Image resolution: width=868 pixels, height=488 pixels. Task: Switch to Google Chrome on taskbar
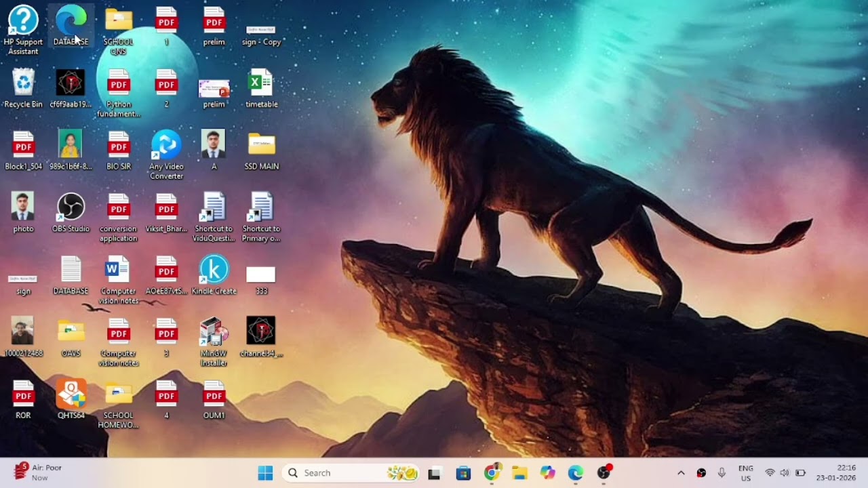[492, 473]
